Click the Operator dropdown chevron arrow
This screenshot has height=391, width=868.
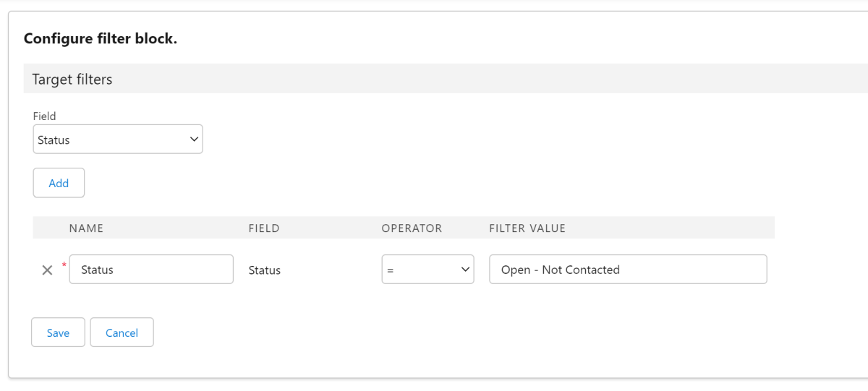click(x=464, y=270)
